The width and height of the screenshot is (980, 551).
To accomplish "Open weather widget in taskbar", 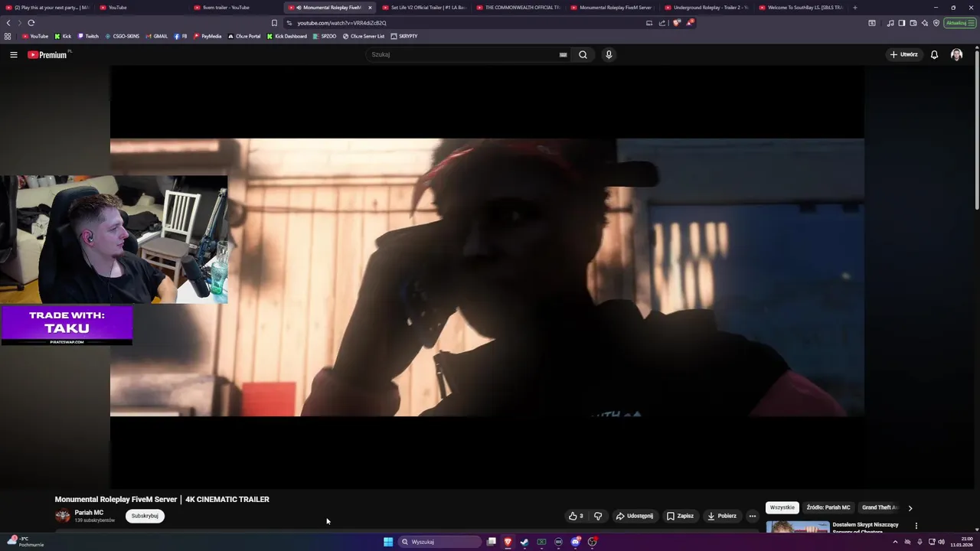I will (26, 542).
